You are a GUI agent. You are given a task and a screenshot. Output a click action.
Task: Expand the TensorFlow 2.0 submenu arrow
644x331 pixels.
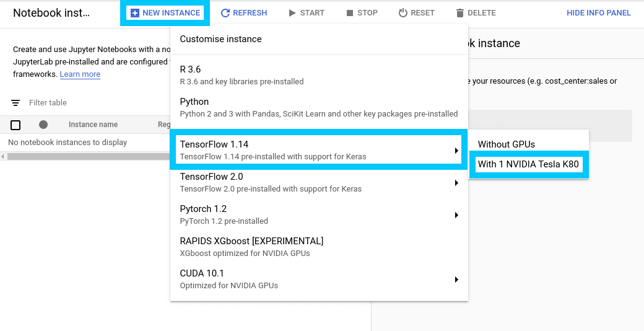[x=456, y=183]
